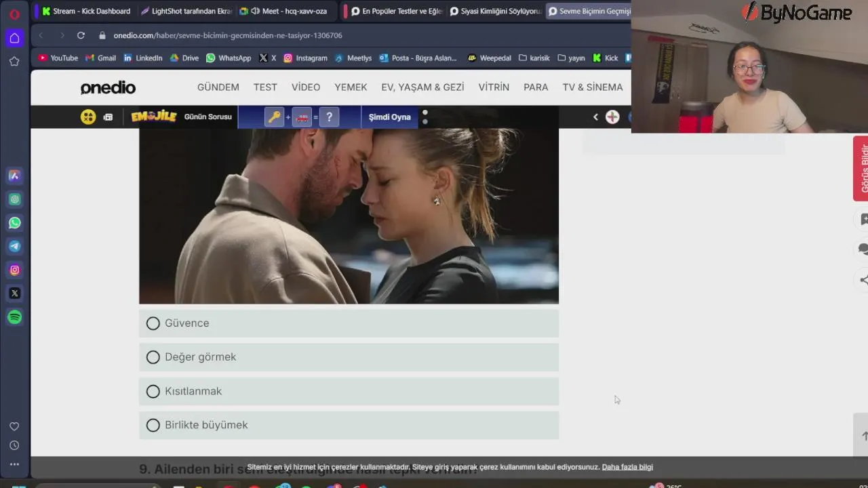The width and height of the screenshot is (868, 488).
Task: Click the onedio logo
Action: click(x=108, y=87)
